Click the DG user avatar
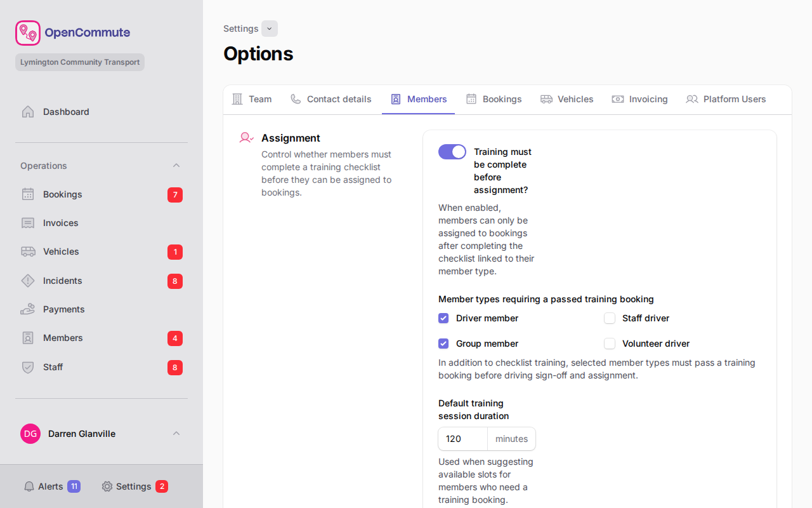This screenshot has width=812, height=508. 30,434
